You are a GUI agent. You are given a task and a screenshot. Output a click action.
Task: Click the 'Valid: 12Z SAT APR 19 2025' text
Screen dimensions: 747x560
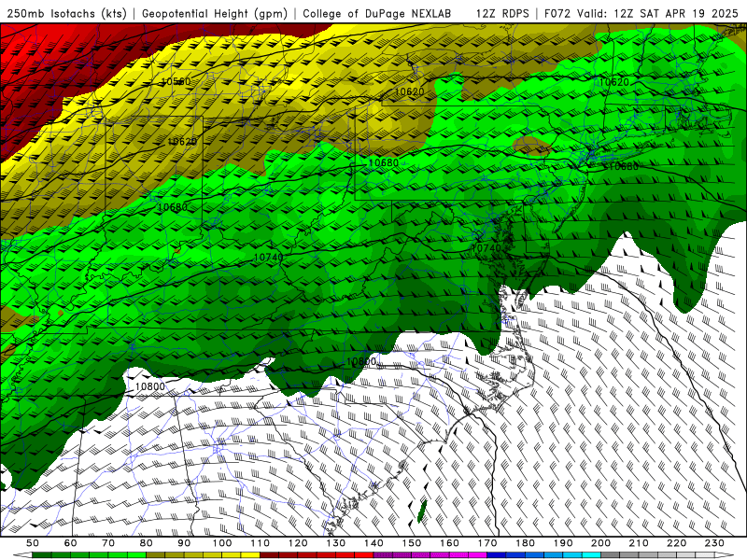tap(657, 13)
